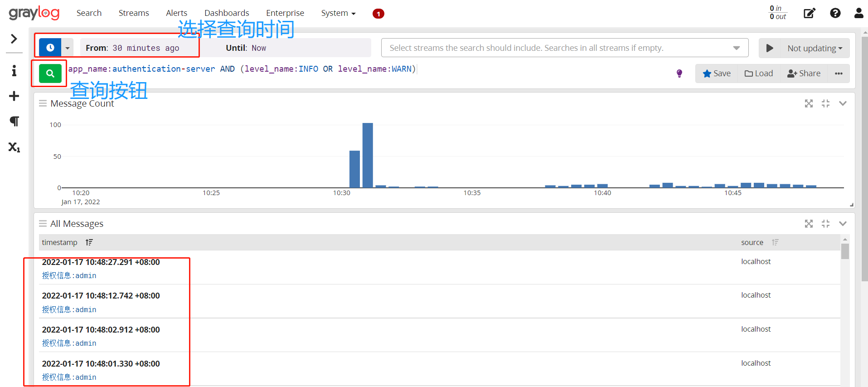The height and width of the screenshot is (387, 868).
Task: Click the 0 in / 0 out throughput indicator
Action: [778, 13]
